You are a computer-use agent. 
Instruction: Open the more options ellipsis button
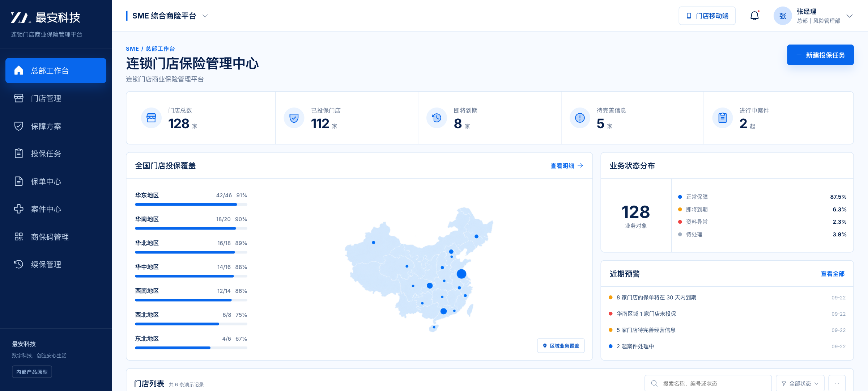click(x=837, y=383)
